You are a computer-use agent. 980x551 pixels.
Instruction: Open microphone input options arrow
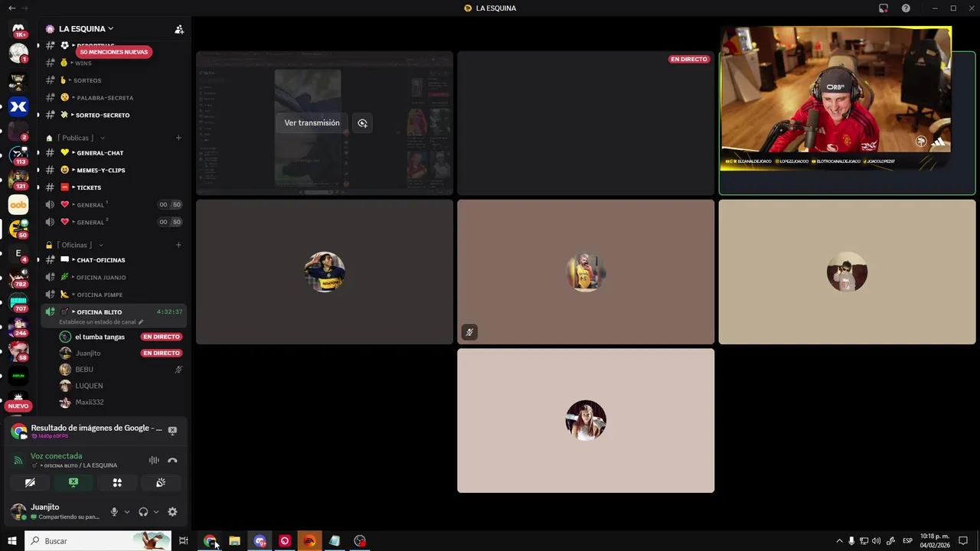127,512
